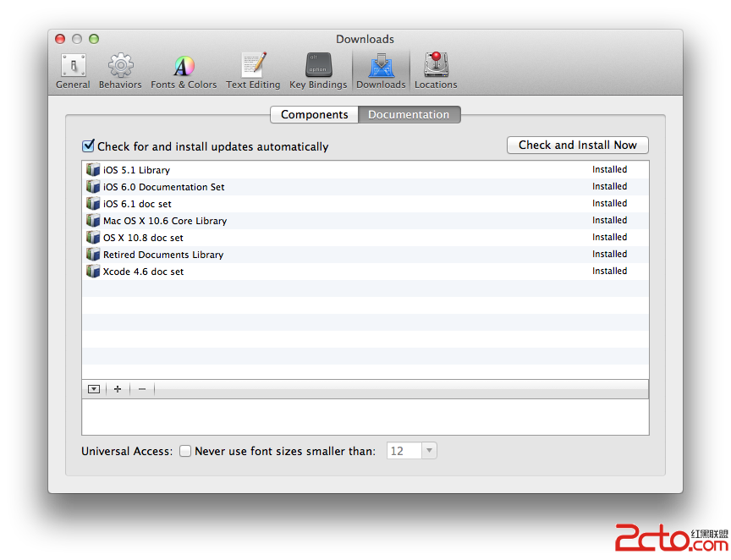Image resolution: width=731 pixels, height=560 pixels.
Task: Select the Xcode 4.6 doc set row
Action: click(365, 272)
